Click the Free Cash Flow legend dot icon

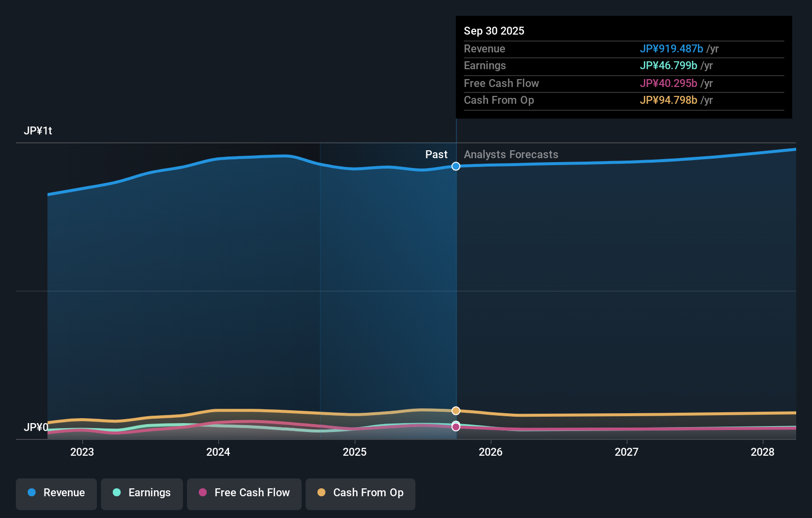(x=203, y=493)
